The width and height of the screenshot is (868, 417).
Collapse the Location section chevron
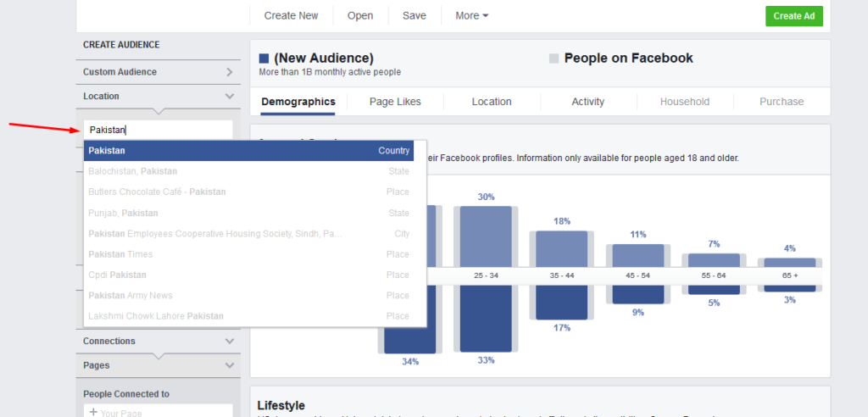coord(230,97)
